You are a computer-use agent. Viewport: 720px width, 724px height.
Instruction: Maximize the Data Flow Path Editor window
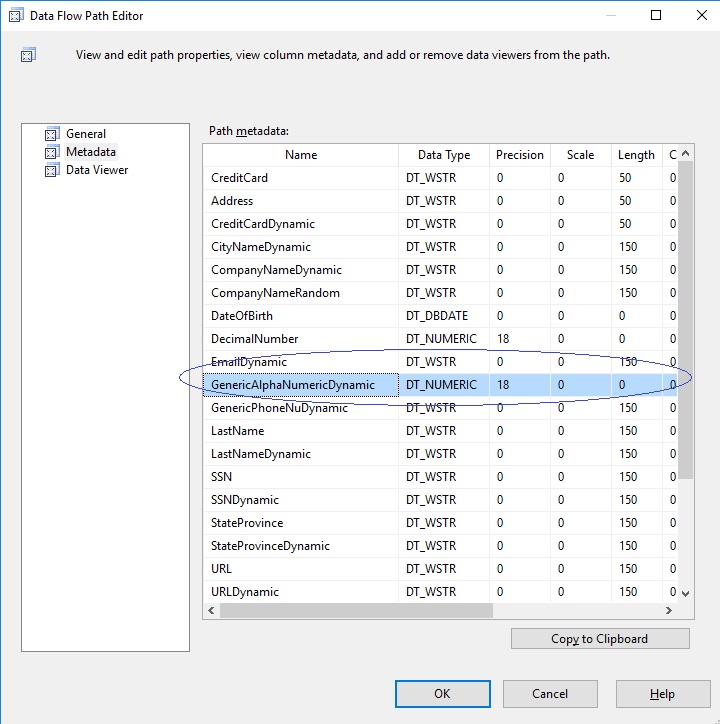click(656, 15)
